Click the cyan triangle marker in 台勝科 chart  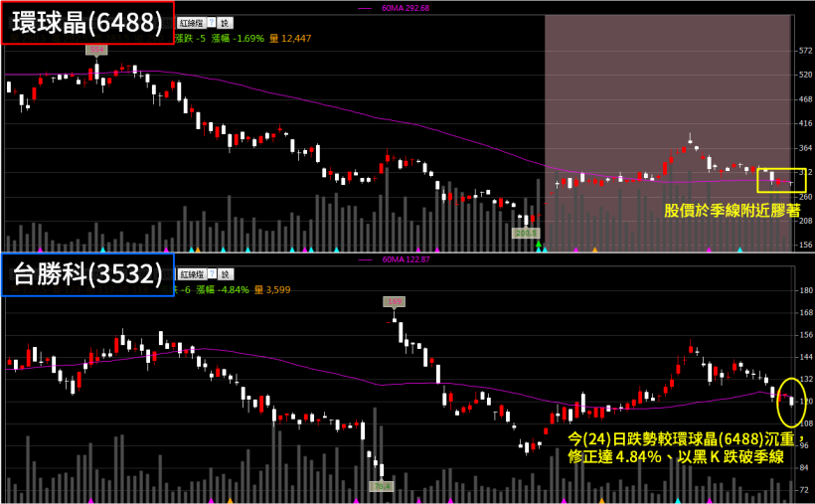coord(678,500)
